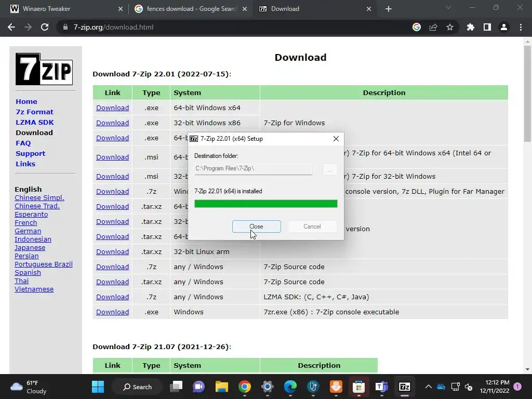The width and height of the screenshot is (532, 399).
Task: Open Microsoft Edge from taskbar
Action: point(290,387)
